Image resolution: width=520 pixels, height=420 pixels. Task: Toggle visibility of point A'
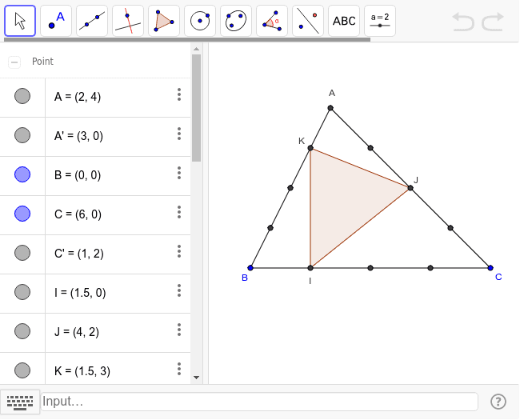[22, 135]
